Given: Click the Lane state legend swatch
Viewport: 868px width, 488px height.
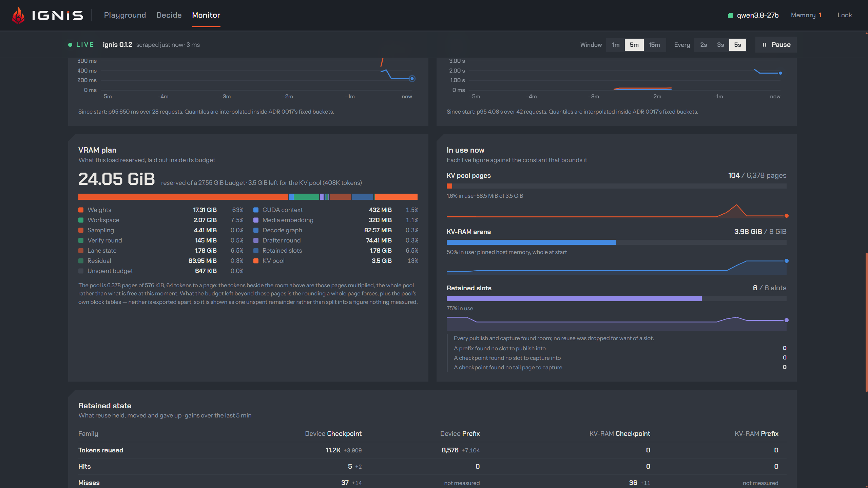Looking at the screenshot, I should (81, 251).
